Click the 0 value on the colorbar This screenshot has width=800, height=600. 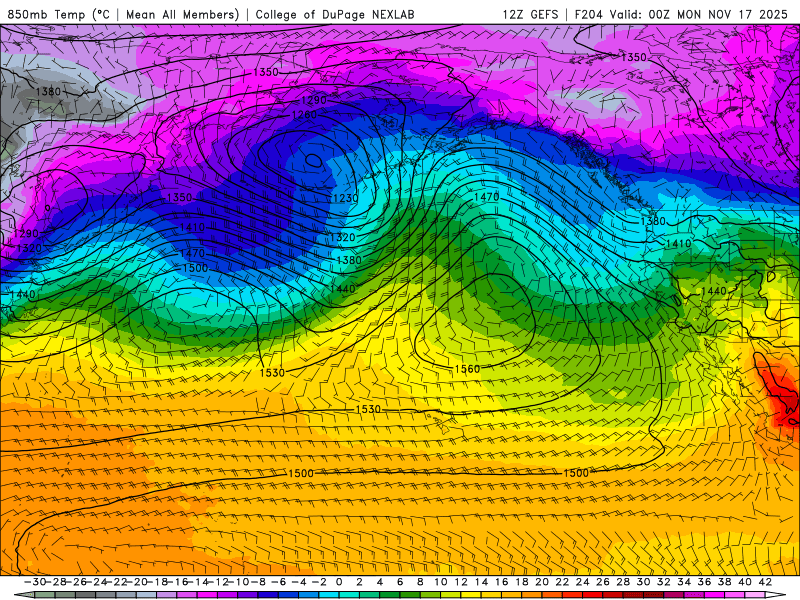(339, 582)
